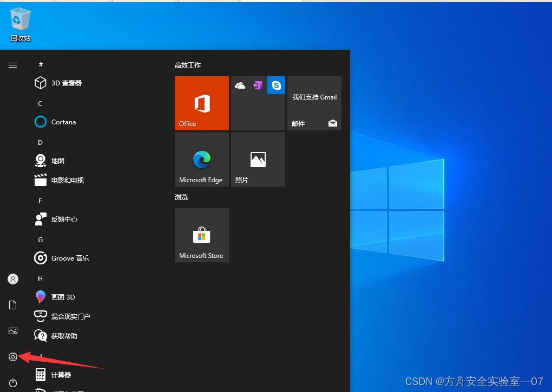
Task: Click the D letter index header
Action: [x=40, y=142]
